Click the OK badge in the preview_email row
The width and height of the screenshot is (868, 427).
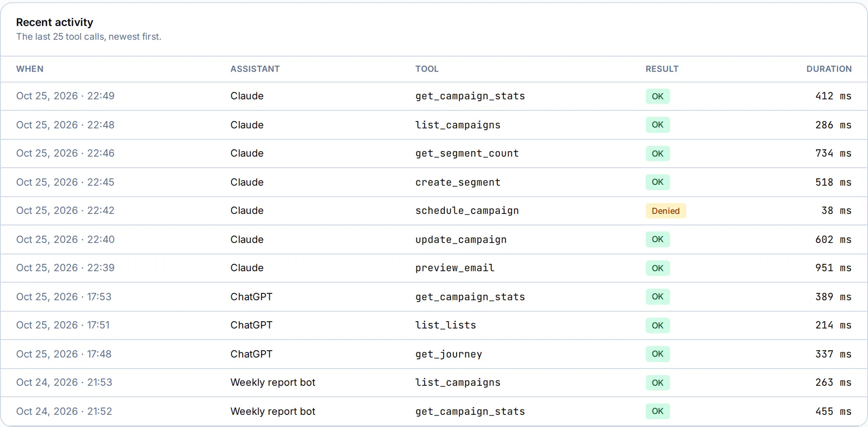coord(658,268)
